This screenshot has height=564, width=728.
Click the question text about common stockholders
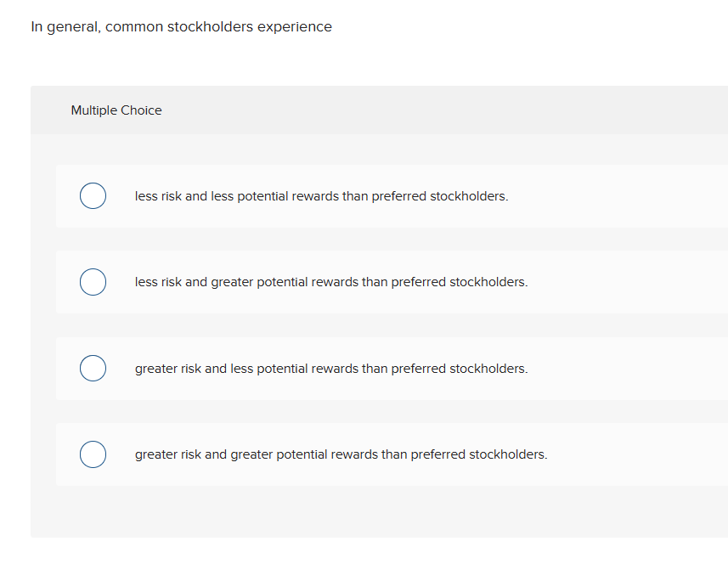181,26
